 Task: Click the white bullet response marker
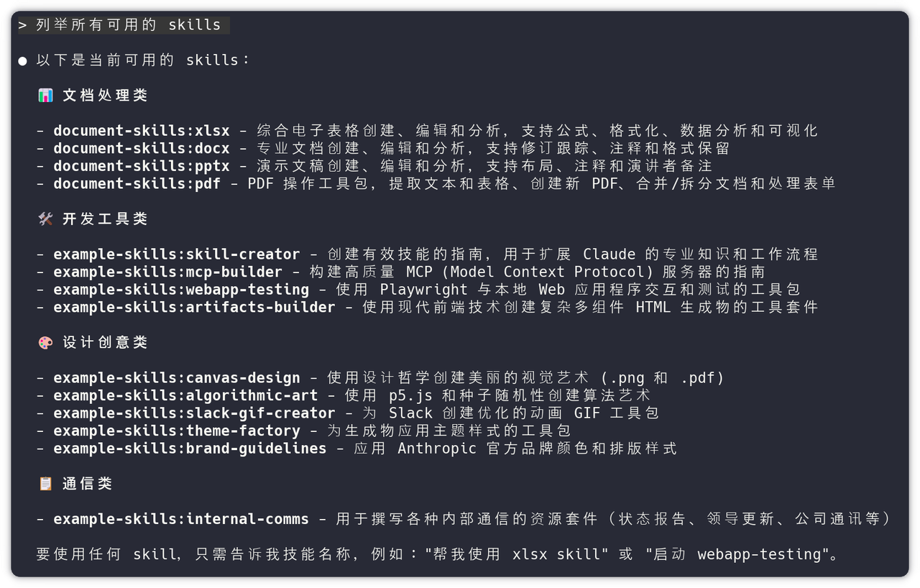23,60
